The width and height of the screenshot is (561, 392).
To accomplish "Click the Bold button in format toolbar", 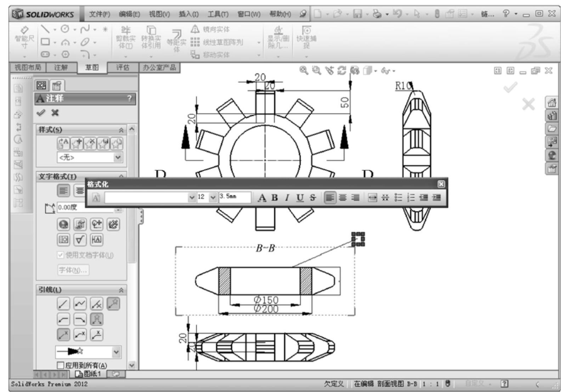I will pyautogui.click(x=274, y=198).
